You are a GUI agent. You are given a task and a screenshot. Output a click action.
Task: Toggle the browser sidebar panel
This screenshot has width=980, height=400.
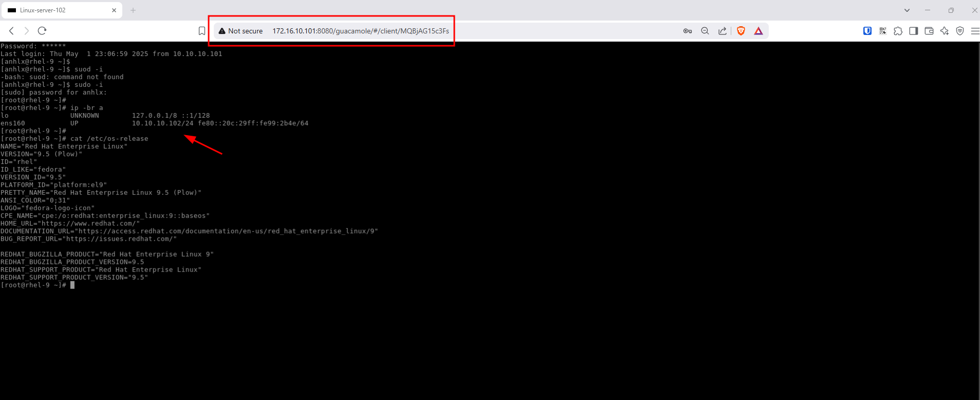(x=914, y=31)
